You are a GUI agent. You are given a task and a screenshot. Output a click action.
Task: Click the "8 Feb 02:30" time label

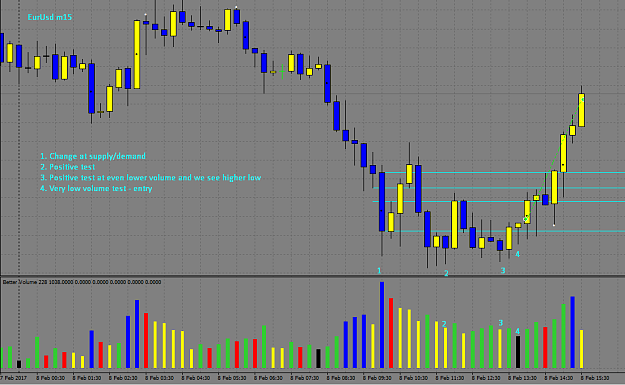click(123, 378)
